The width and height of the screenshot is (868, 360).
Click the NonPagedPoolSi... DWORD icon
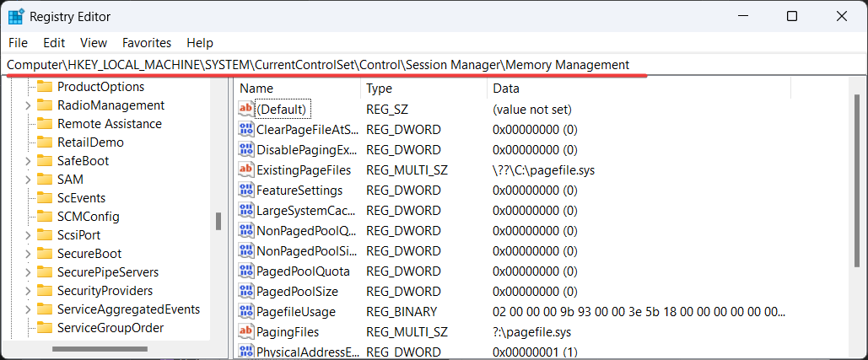point(245,250)
